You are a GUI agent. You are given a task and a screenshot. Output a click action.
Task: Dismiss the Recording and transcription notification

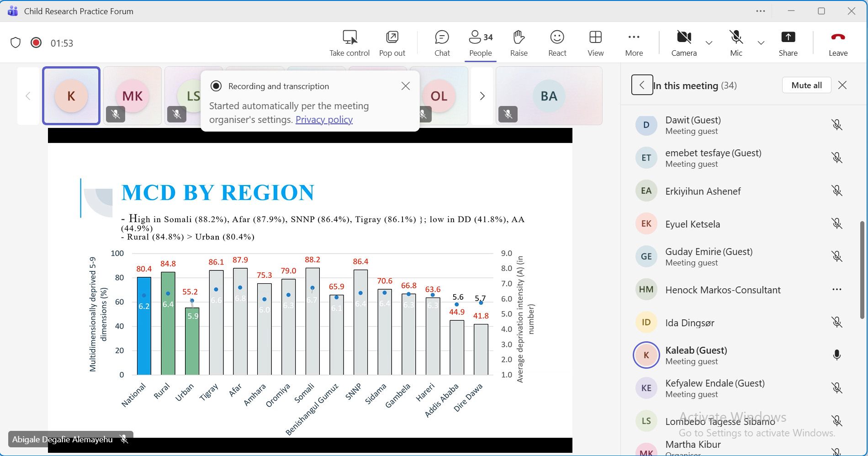(x=406, y=86)
